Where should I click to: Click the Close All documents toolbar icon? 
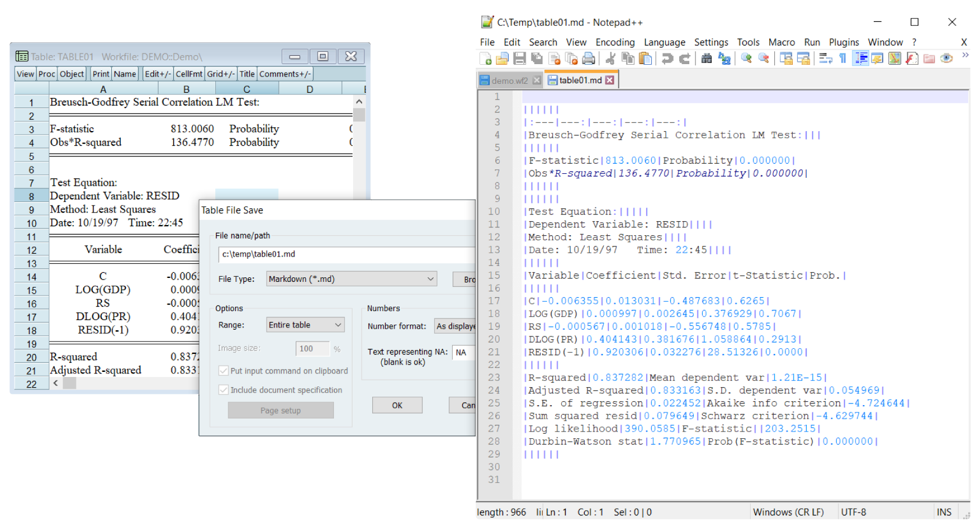pos(571,59)
